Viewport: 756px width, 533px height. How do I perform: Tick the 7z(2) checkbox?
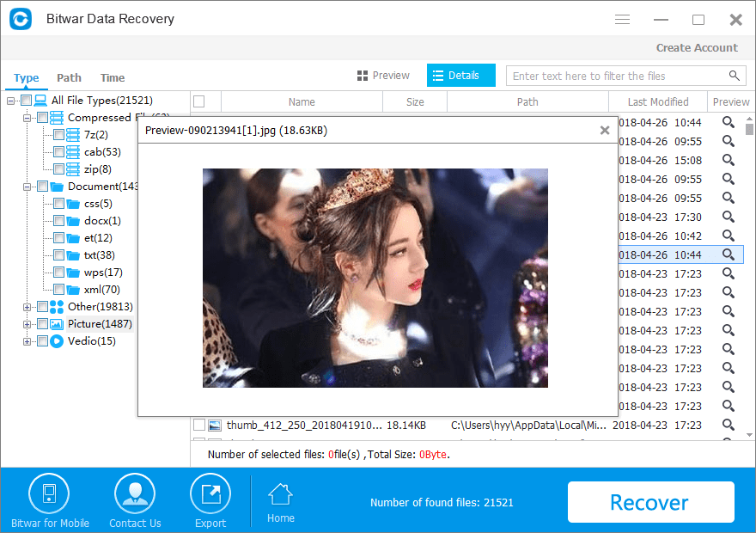pyautogui.click(x=58, y=135)
